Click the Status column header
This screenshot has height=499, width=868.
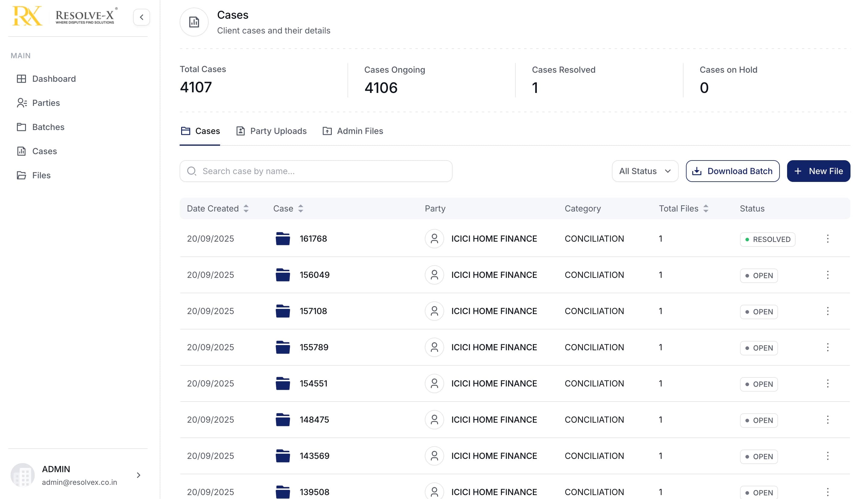point(752,208)
